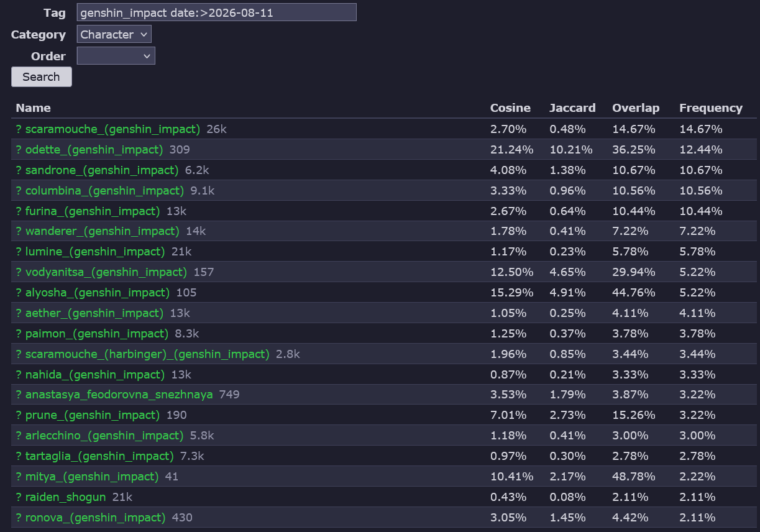Open scaramouche_(genshin_impact) tag link
The height and width of the screenshot is (532, 760).
[x=112, y=129]
